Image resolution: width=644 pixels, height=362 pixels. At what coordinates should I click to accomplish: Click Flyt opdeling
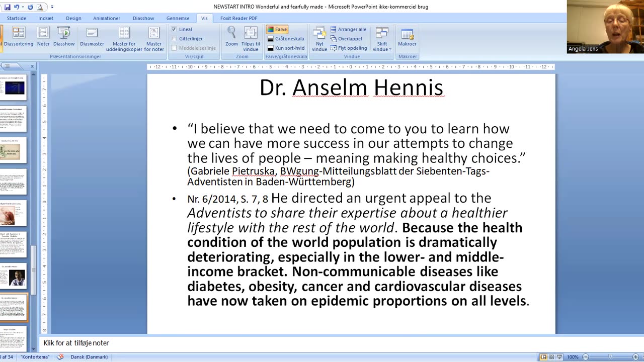click(x=349, y=48)
